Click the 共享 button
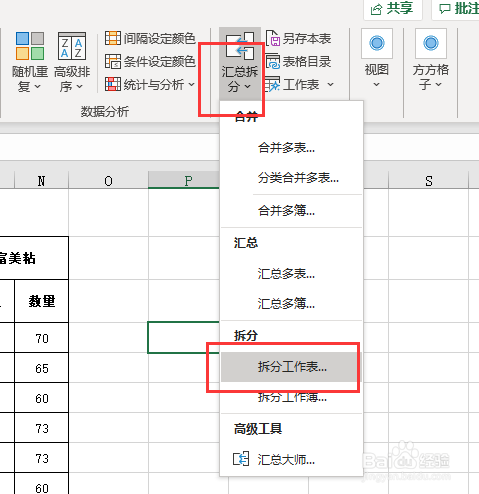479x494 pixels. coord(393,9)
